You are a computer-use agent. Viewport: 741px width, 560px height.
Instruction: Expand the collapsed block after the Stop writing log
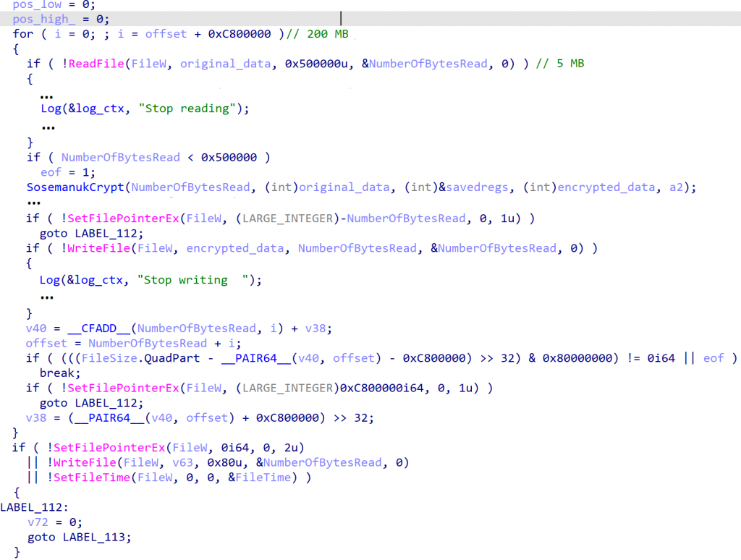(47, 296)
